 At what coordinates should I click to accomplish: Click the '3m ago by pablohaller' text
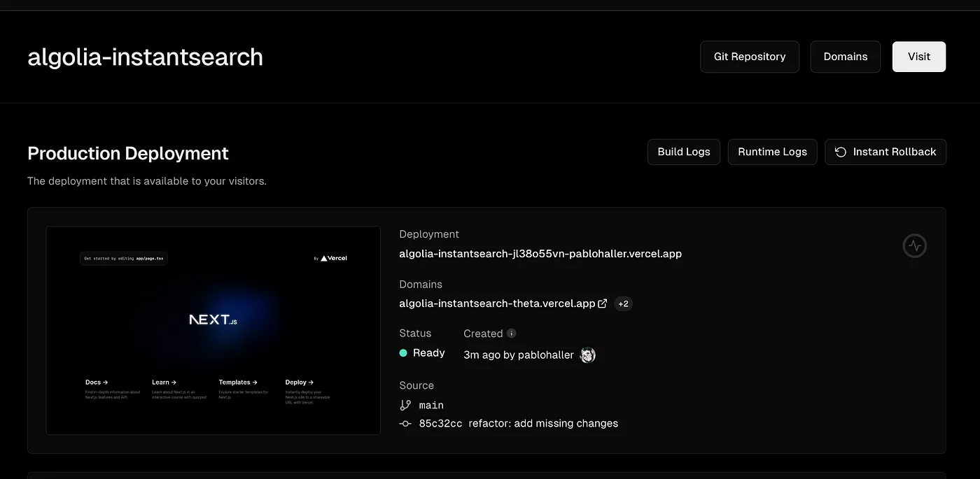point(519,355)
